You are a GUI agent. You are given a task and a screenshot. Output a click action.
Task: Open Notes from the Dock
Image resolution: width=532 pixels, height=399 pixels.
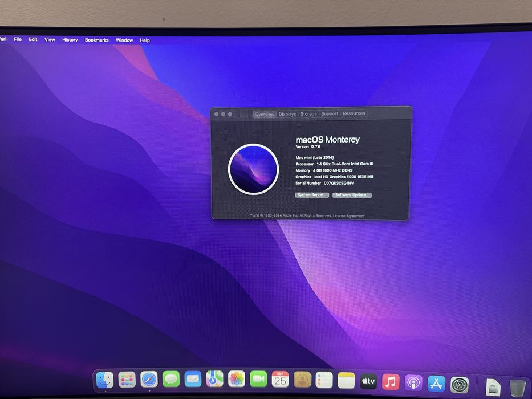346,380
